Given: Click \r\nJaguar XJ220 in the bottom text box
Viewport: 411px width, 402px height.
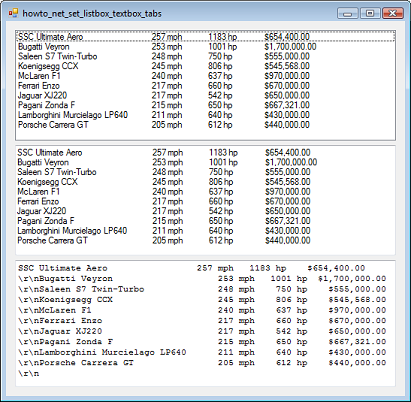Looking at the screenshot, I should click(60, 331).
